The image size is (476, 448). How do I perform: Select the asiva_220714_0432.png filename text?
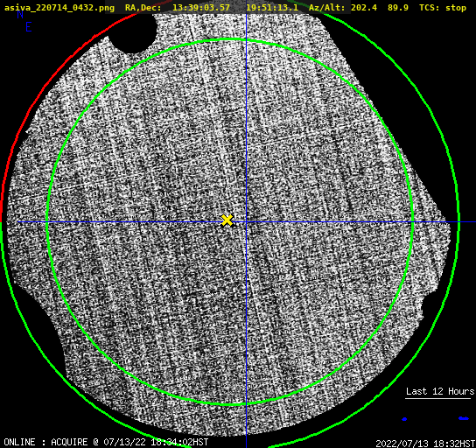click(59, 8)
